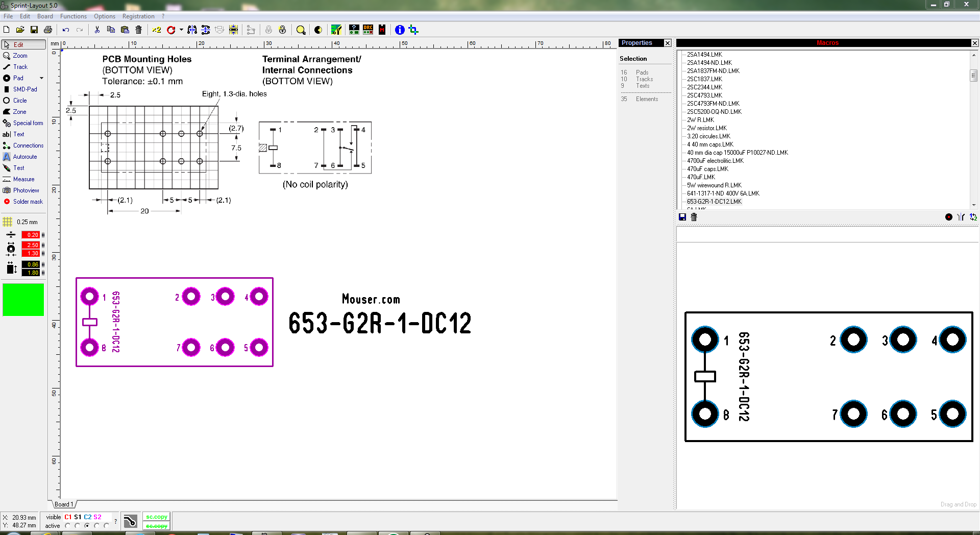Open the magnifier zoom tool

pyautogui.click(x=301, y=30)
